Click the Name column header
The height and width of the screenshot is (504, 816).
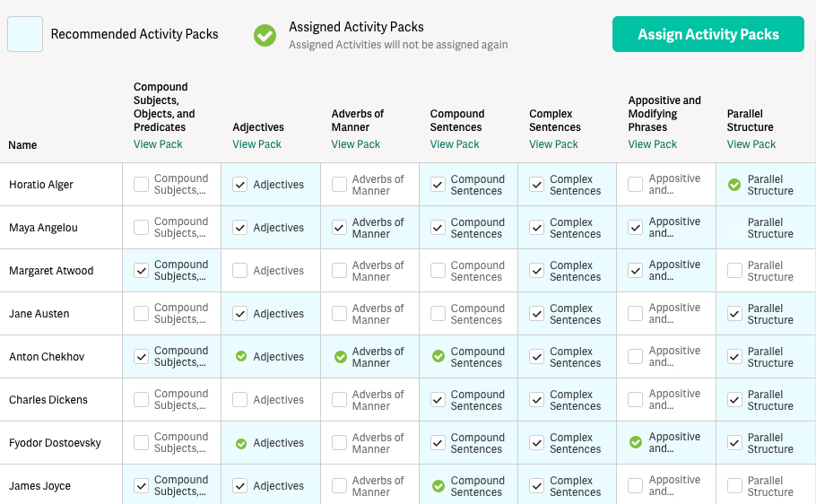pyautogui.click(x=22, y=145)
